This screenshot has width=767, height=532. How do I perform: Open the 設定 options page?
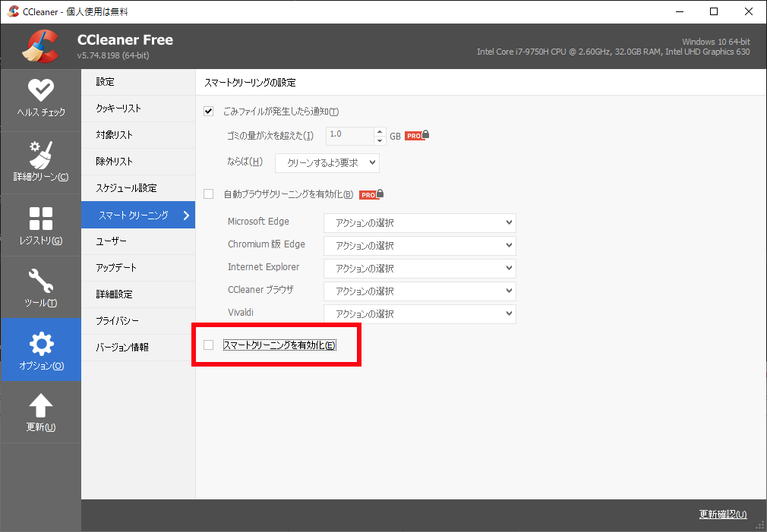(x=138, y=82)
